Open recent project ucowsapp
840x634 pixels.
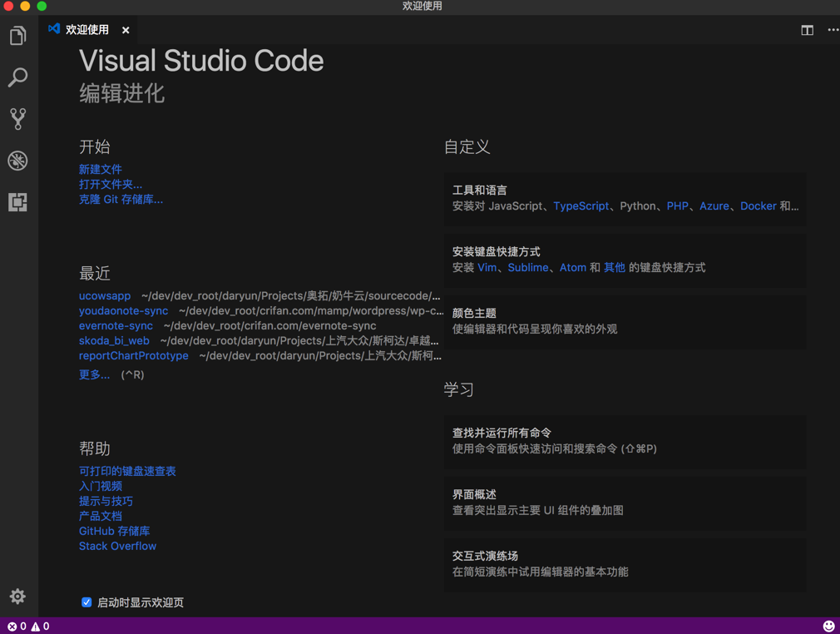(x=105, y=296)
